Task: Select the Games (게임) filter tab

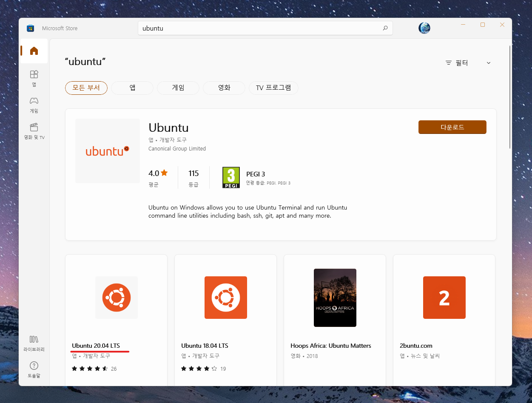Action: pos(178,88)
